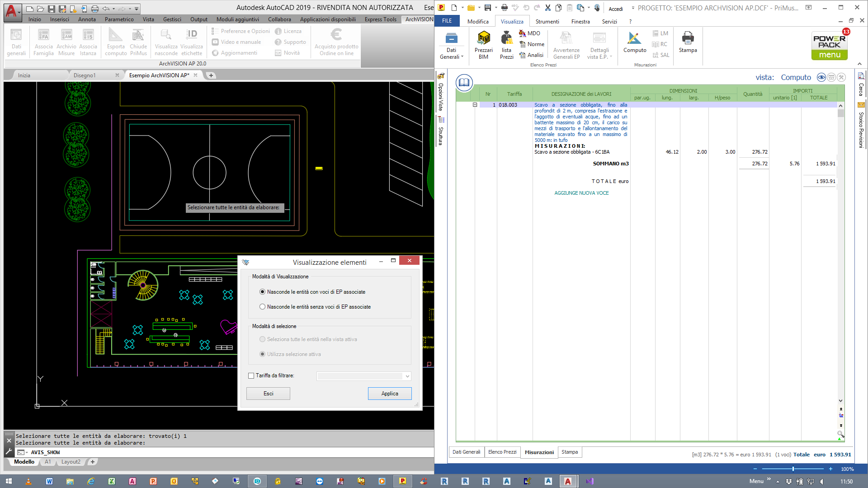Click Analisi icon in Elenco Prezzi group
868x488 pixels.
pos(523,55)
